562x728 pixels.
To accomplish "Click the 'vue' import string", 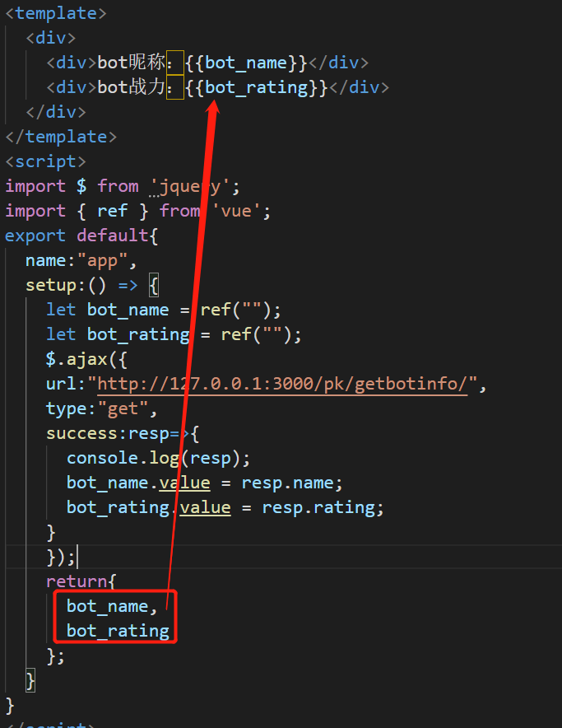I will [241, 211].
